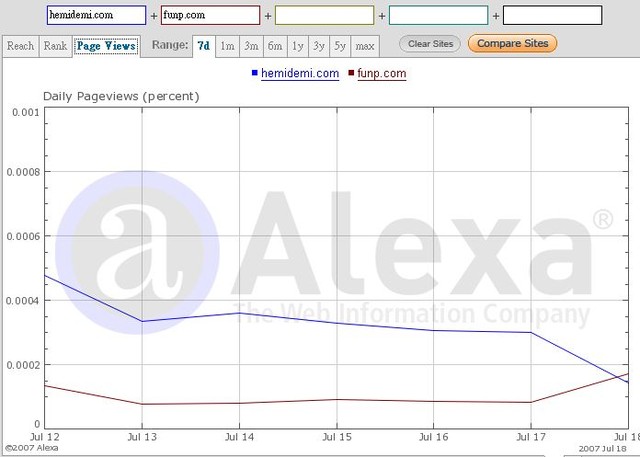640x457 pixels.
Task: Switch to the Reach tab
Action: 20,46
